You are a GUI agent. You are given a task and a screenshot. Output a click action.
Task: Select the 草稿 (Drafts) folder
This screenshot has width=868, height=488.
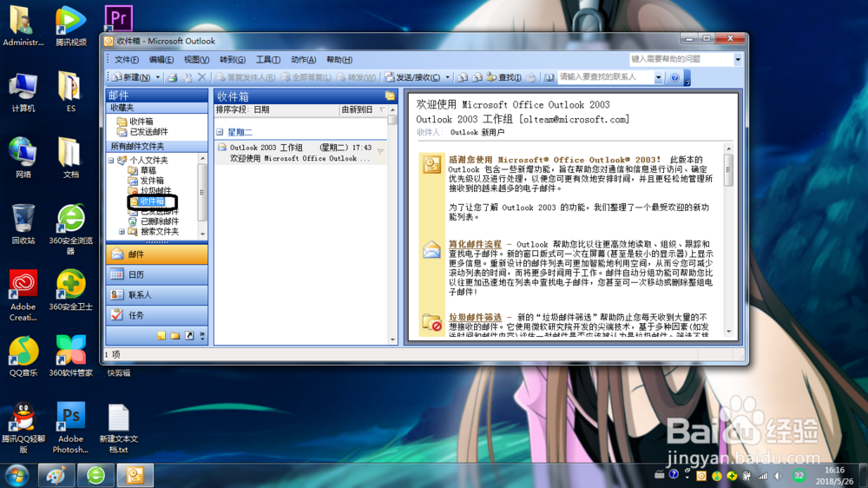pos(148,170)
